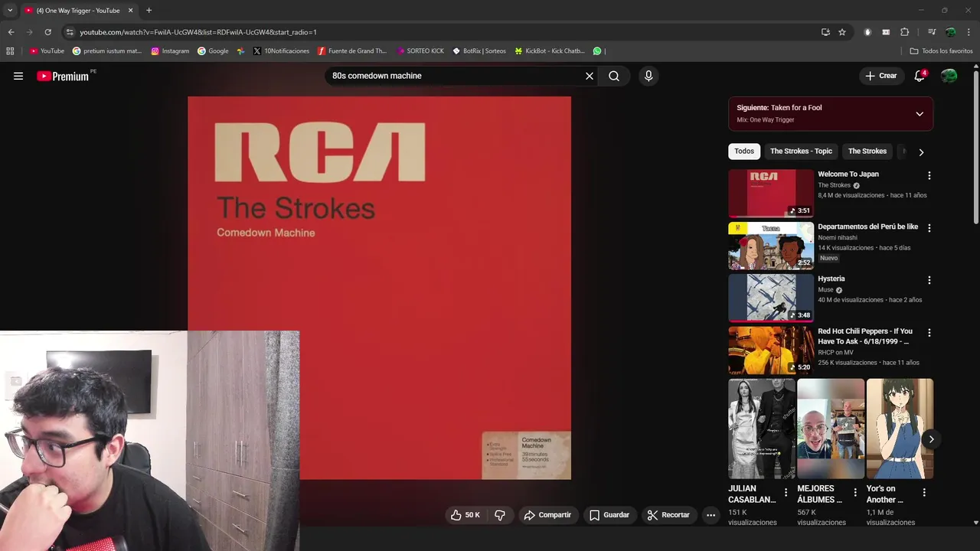
Task: Select the Todos filter chip
Action: 744,152
